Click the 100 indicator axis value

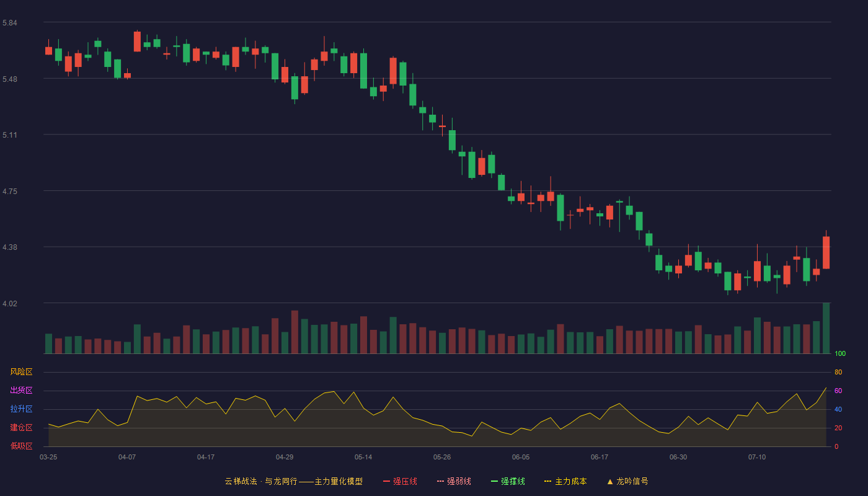coord(840,354)
